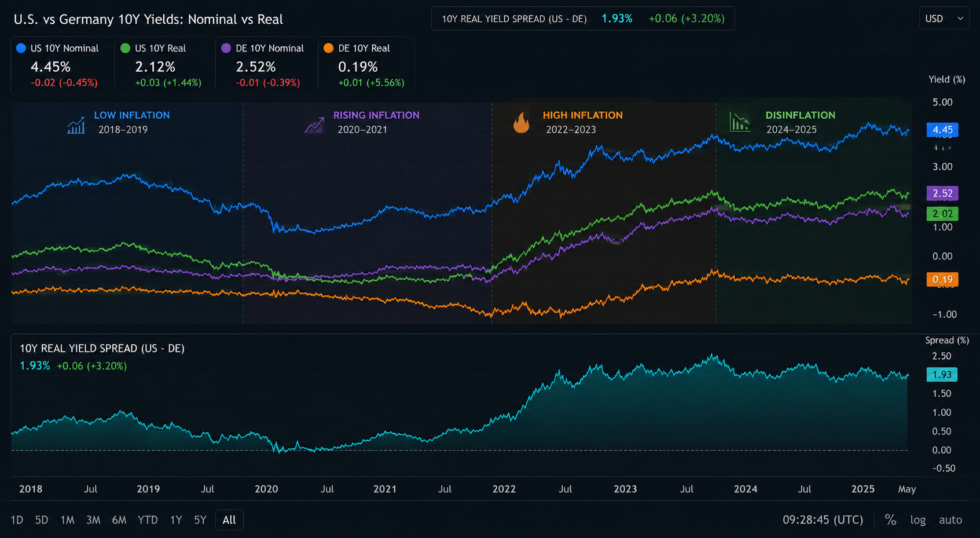Click the LOW INFLATION regime label
The height and width of the screenshot is (538, 980).
(x=132, y=115)
